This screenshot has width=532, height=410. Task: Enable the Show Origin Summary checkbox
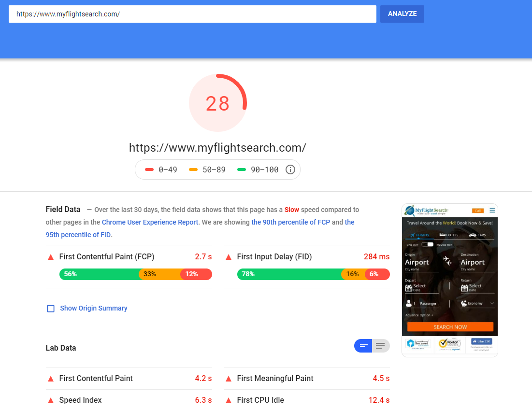click(x=51, y=308)
